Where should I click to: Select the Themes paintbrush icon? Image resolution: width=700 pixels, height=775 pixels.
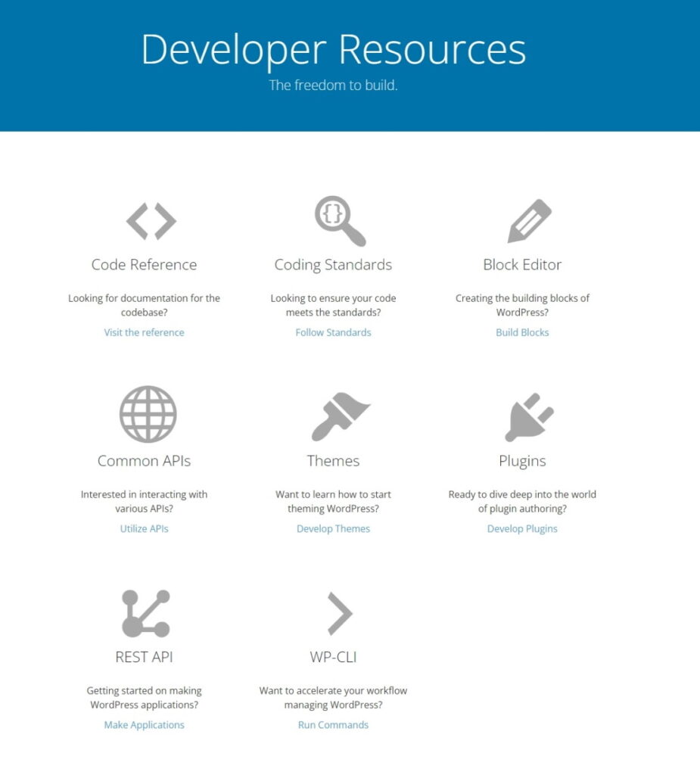tap(339, 416)
